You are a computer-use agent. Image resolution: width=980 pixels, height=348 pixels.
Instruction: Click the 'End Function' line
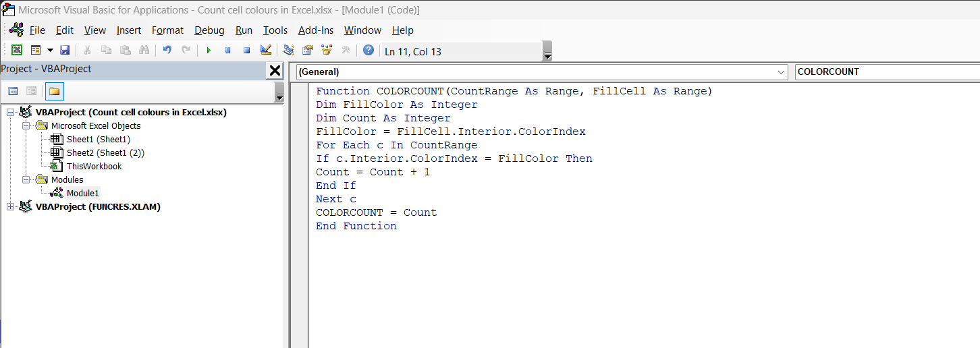pyautogui.click(x=356, y=226)
